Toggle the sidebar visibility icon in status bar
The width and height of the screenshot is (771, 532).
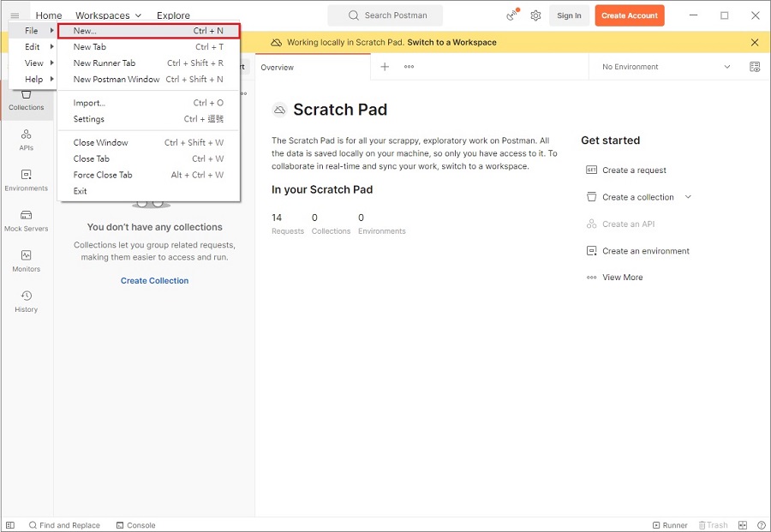[10, 525]
